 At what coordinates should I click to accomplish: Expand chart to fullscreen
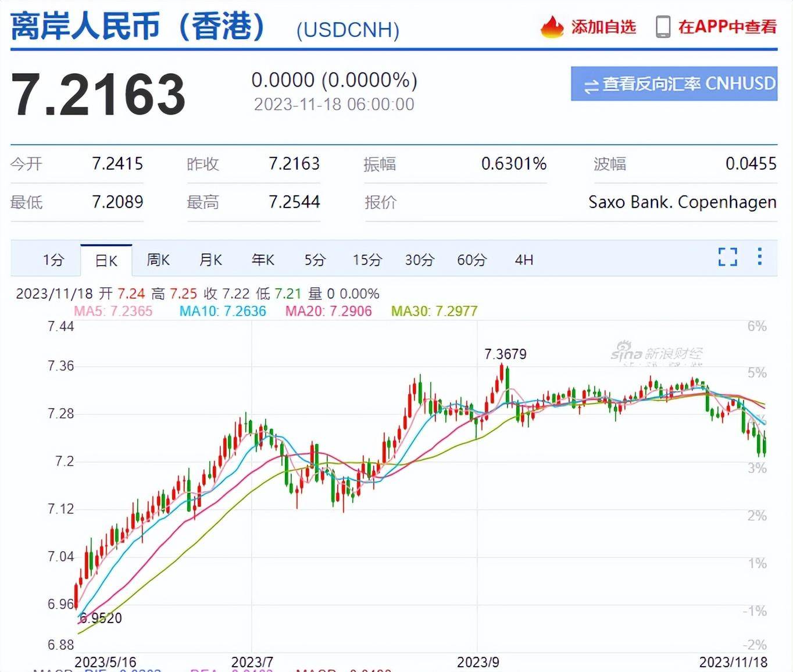727,257
